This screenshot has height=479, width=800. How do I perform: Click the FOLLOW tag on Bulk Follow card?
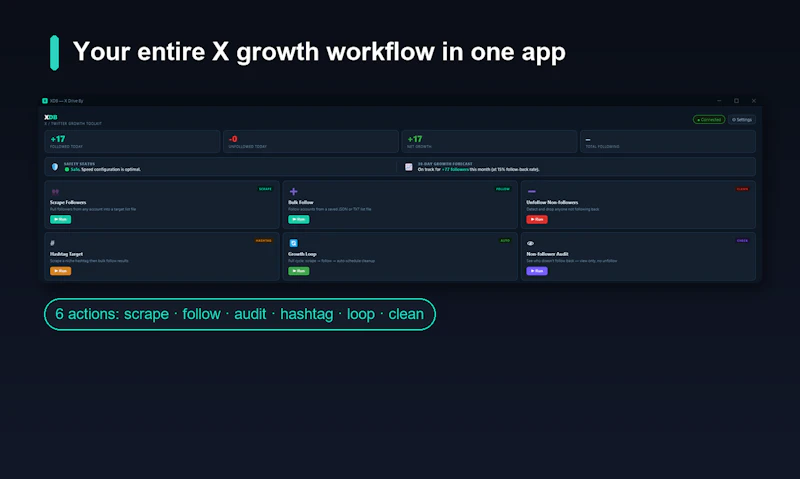point(503,189)
